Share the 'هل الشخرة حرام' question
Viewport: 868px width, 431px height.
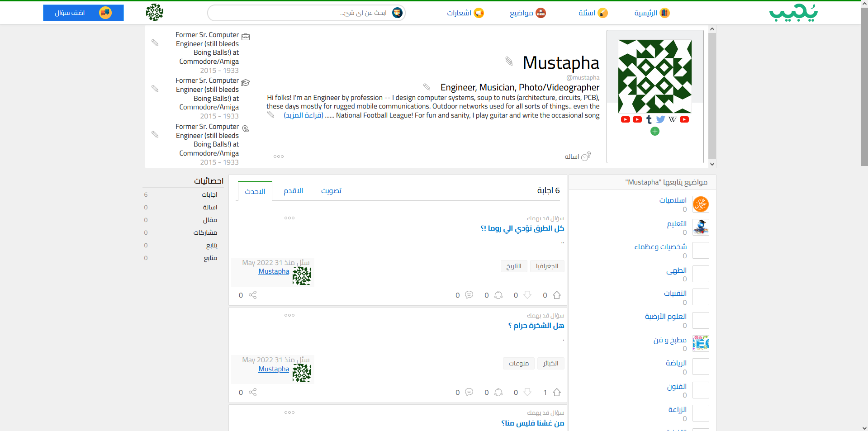click(x=252, y=393)
